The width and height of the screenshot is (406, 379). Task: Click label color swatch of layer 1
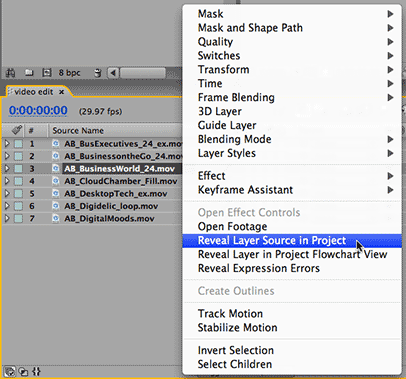coord(18,144)
